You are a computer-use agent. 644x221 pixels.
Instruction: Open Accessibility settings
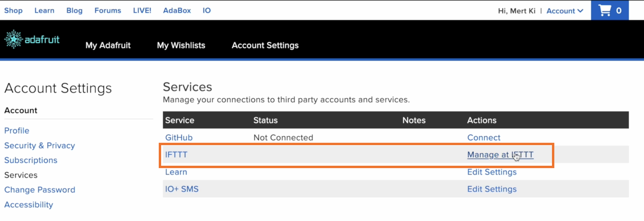click(x=29, y=205)
